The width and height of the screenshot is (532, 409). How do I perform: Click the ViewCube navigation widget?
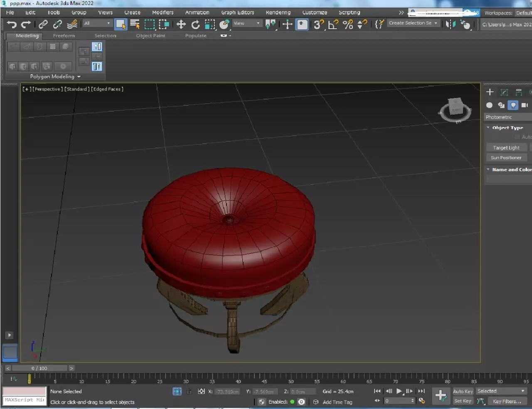point(456,110)
